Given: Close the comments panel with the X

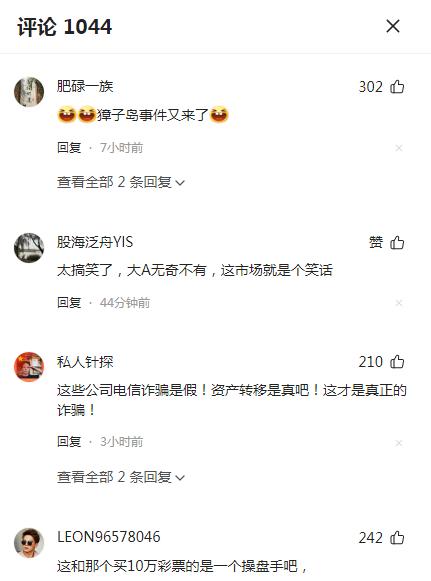Looking at the screenshot, I should click(393, 26).
